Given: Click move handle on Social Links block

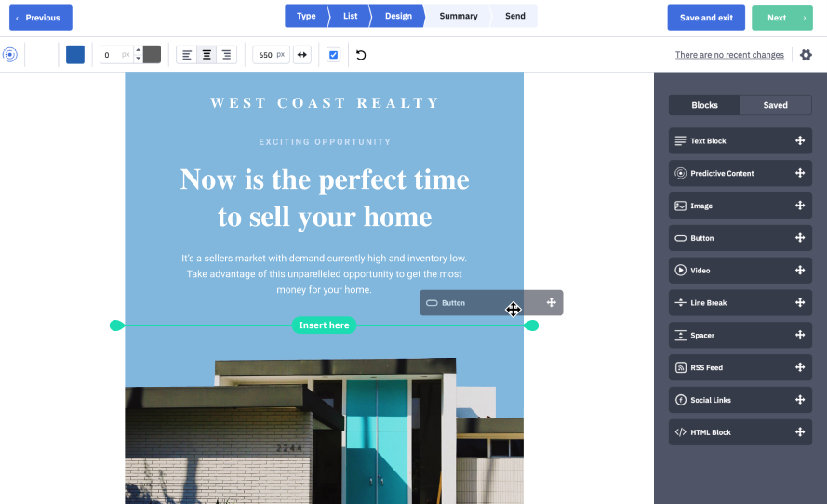Looking at the screenshot, I should pyautogui.click(x=800, y=400).
